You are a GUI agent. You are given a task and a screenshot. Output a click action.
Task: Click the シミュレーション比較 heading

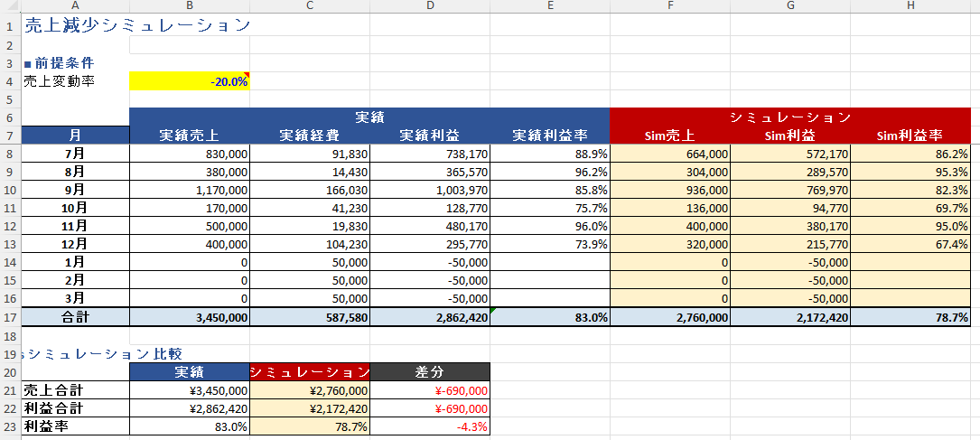[103, 354]
